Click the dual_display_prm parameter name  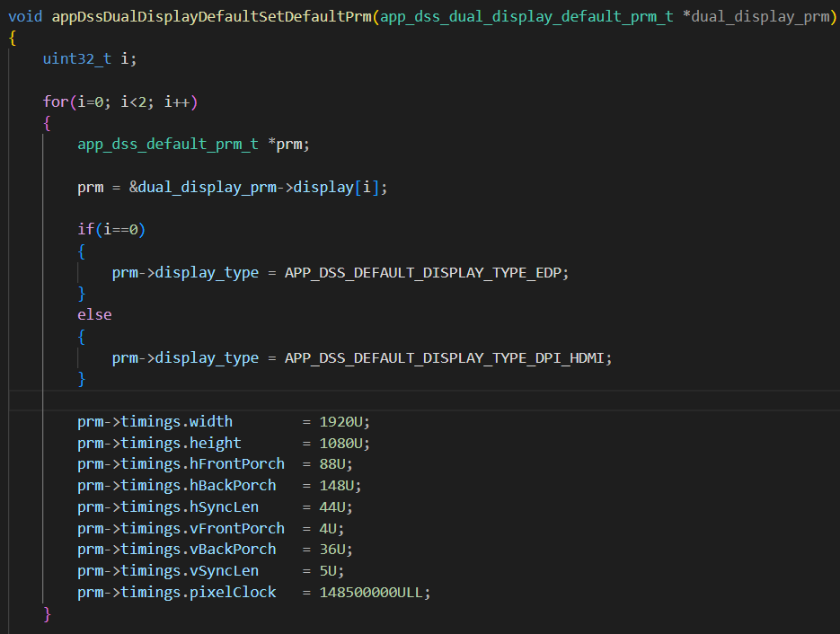pos(760,16)
